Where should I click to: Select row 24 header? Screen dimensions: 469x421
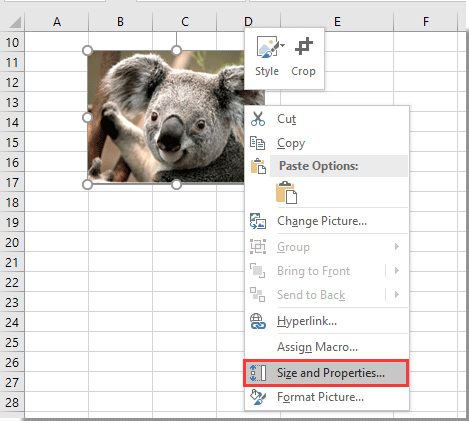pos(12,322)
